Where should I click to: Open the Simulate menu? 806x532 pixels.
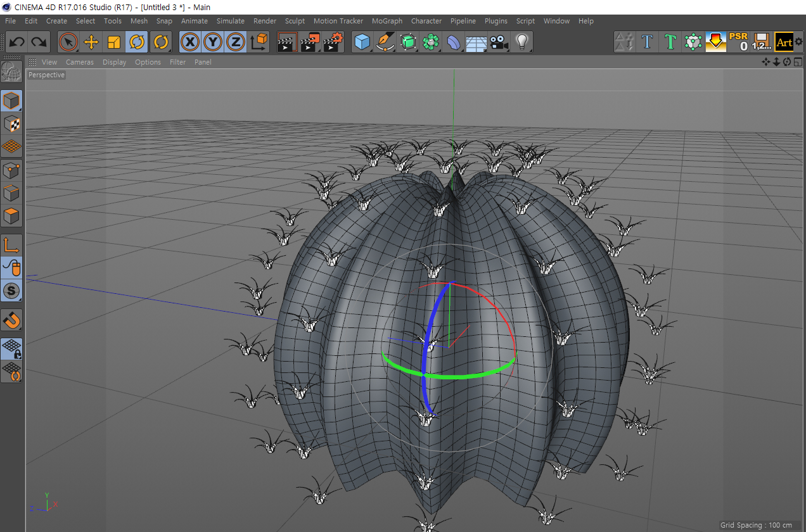(x=230, y=21)
